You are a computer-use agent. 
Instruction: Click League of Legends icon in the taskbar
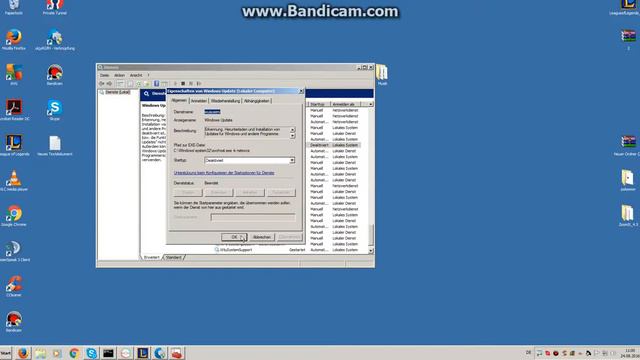[x=142, y=353]
